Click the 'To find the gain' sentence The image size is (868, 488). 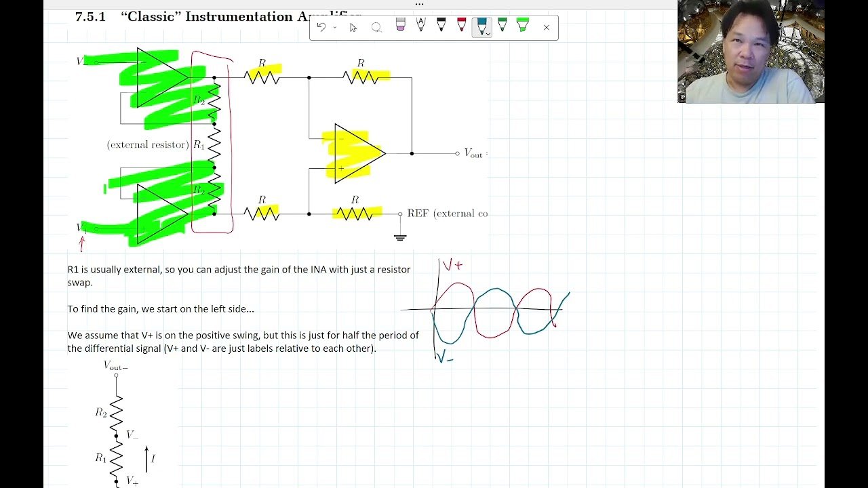161,308
